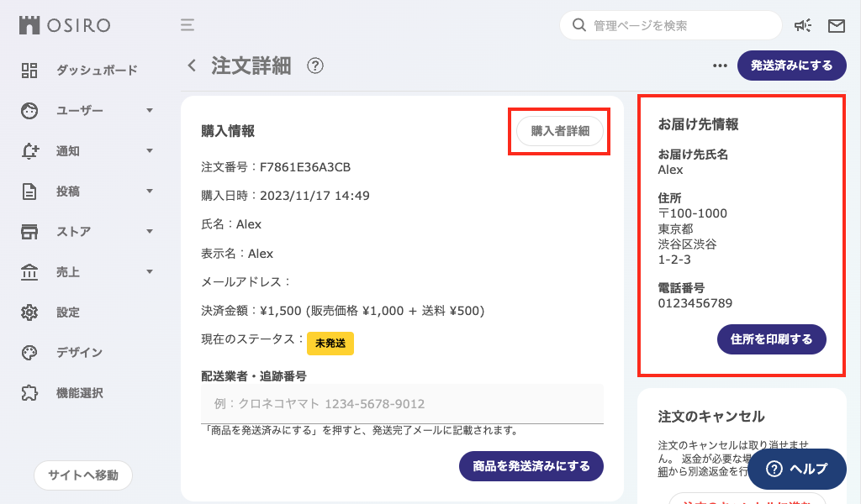Click the デザイン palette icon
Screen dimensions: 861x504
(29, 353)
